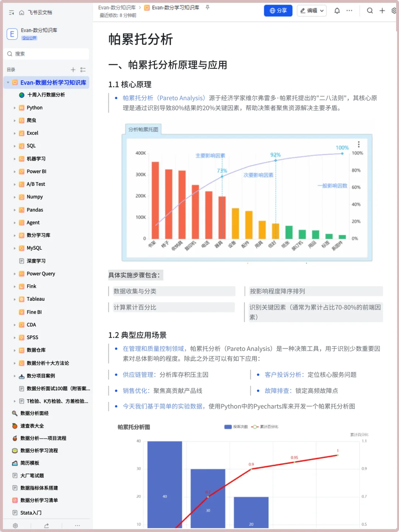The height and width of the screenshot is (532, 399).
Task: Open 数据分析——项目流程 page
Action: [43, 438]
